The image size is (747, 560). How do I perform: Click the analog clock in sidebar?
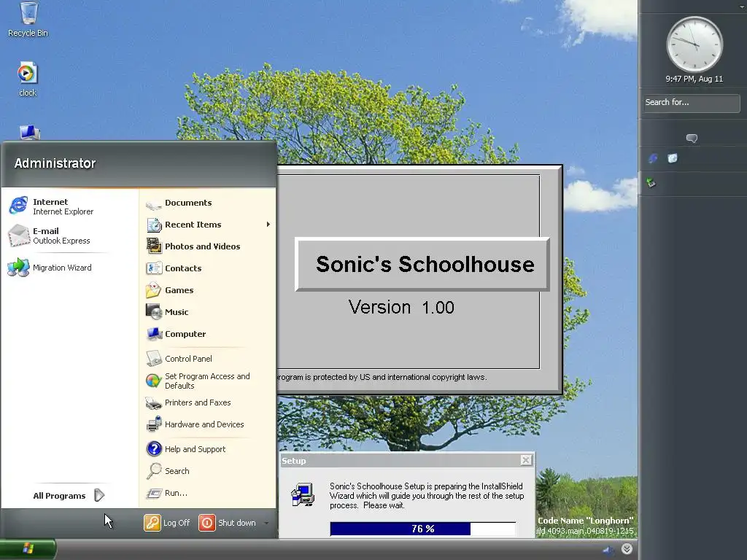(x=694, y=44)
